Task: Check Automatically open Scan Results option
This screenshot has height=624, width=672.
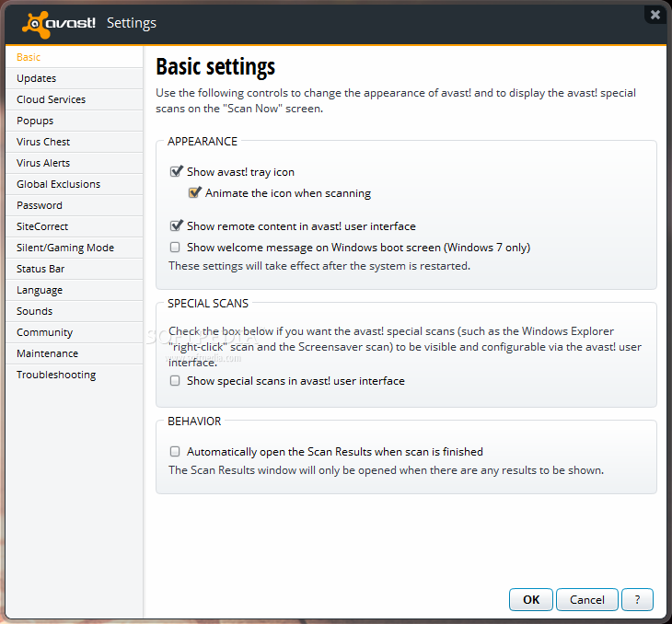Action: point(176,452)
